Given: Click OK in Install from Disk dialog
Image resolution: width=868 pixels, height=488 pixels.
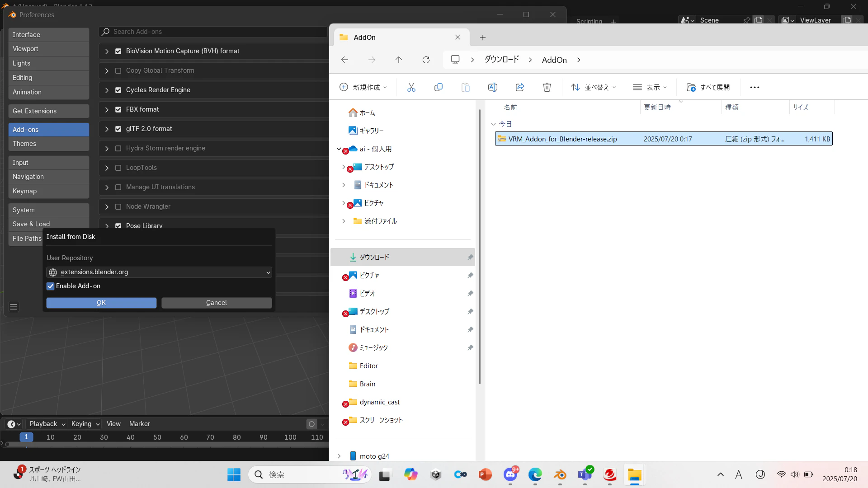Looking at the screenshot, I should 101,303.
